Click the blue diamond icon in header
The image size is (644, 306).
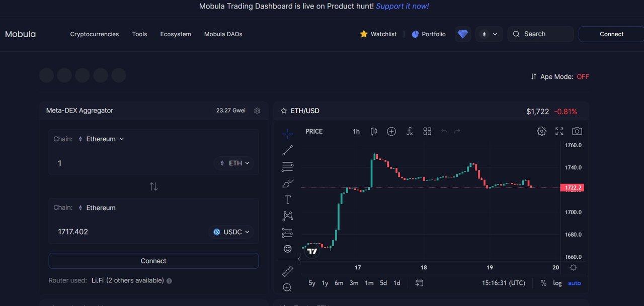(x=463, y=34)
